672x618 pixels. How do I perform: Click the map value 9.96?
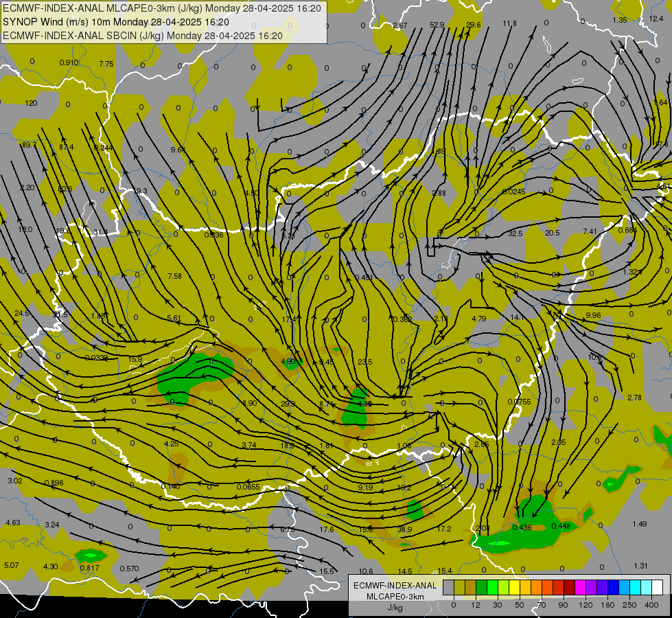pyautogui.click(x=593, y=315)
